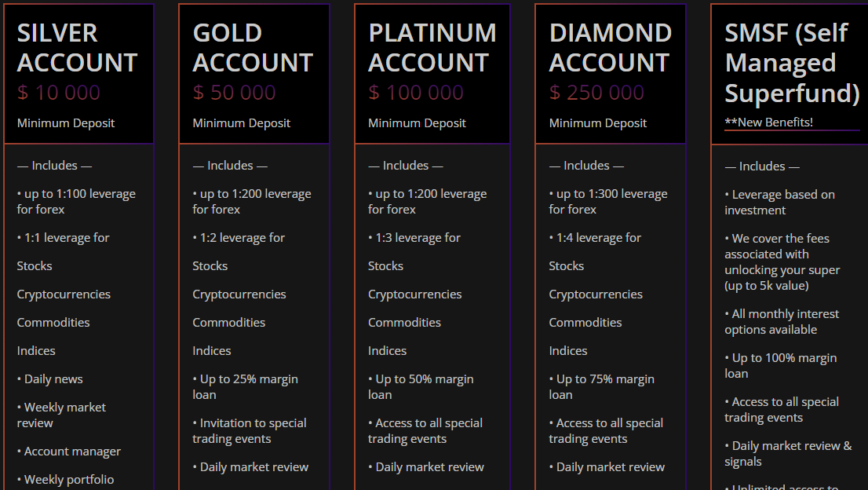
Task: Choose the Diamond Account heading
Action: tap(610, 48)
